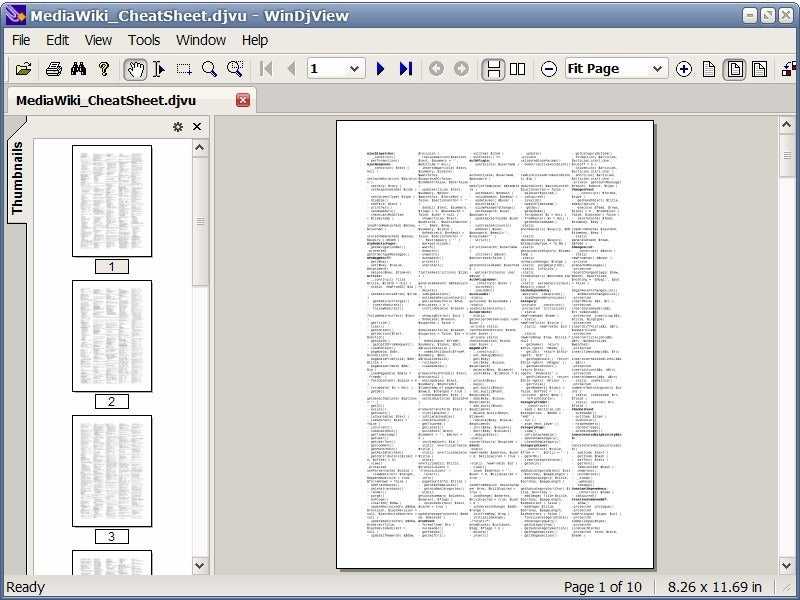Go to next page arrow

381,69
